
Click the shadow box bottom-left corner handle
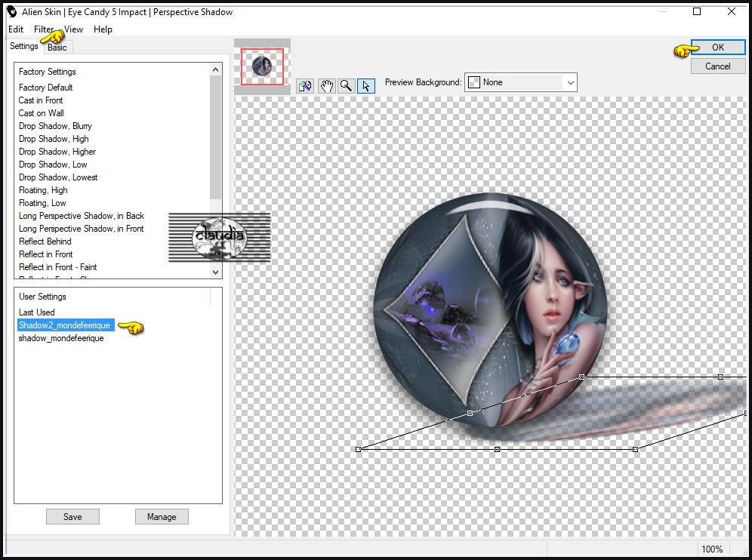click(x=358, y=449)
